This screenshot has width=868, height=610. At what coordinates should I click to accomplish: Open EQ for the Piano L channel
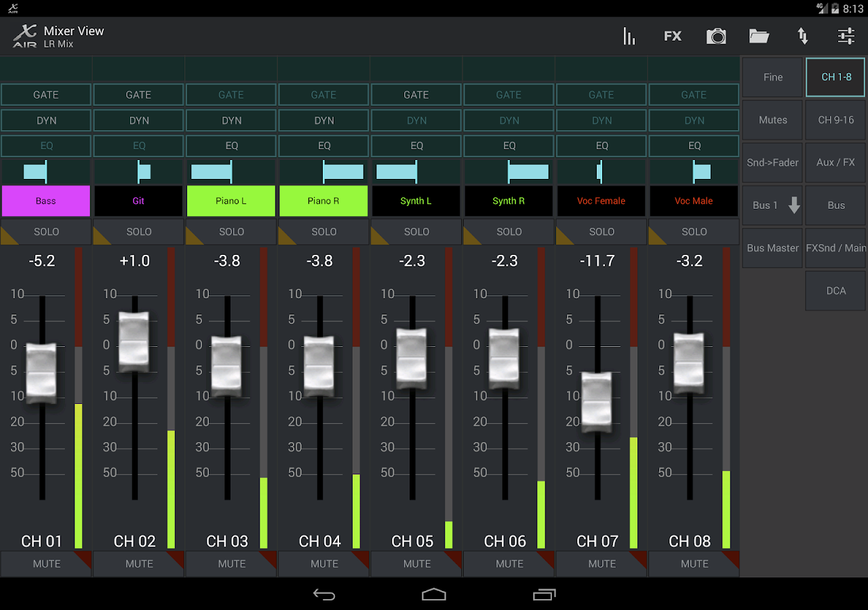[231, 146]
